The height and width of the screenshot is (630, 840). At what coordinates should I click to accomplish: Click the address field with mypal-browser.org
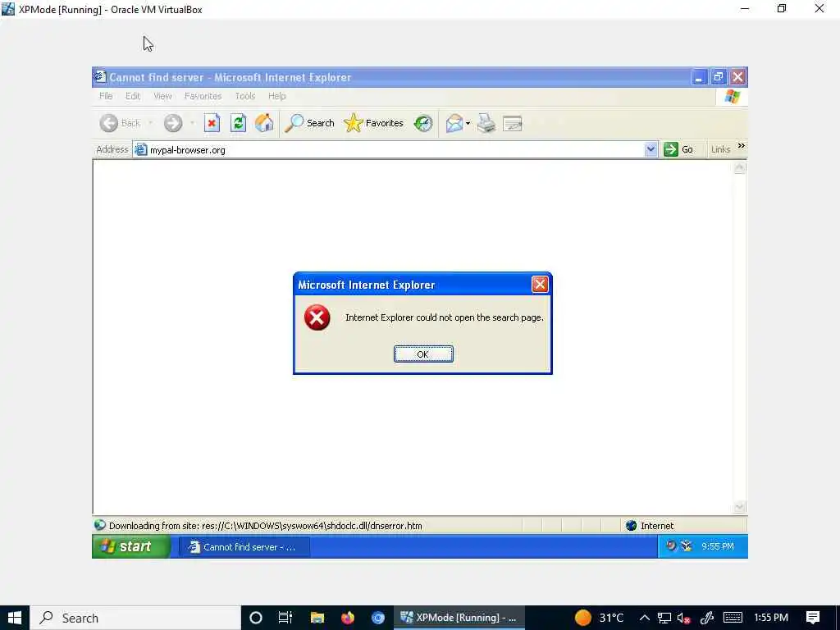click(388, 149)
